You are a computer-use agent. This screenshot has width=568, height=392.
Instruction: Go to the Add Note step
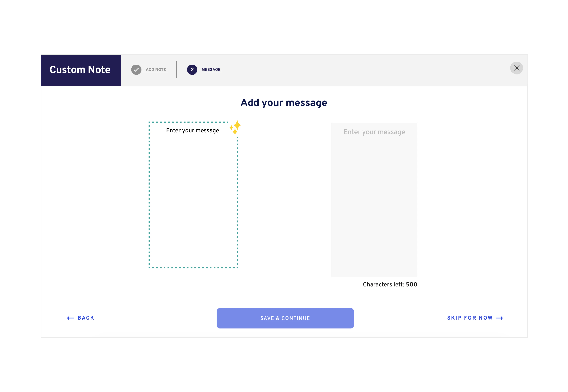156,70
